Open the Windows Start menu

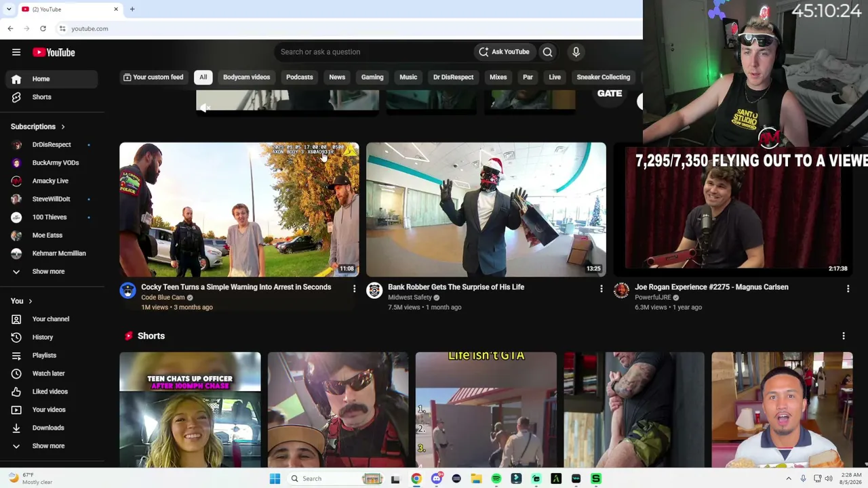275,479
